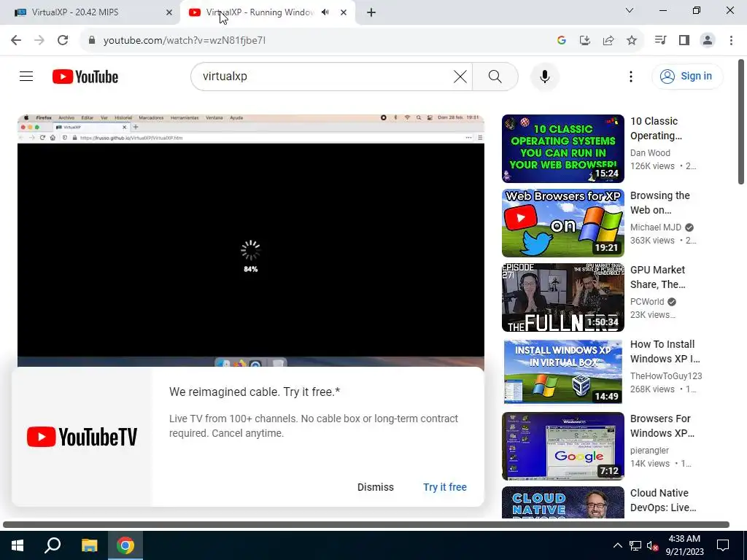
Task: Click the video player area
Action: tap(251, 240)
